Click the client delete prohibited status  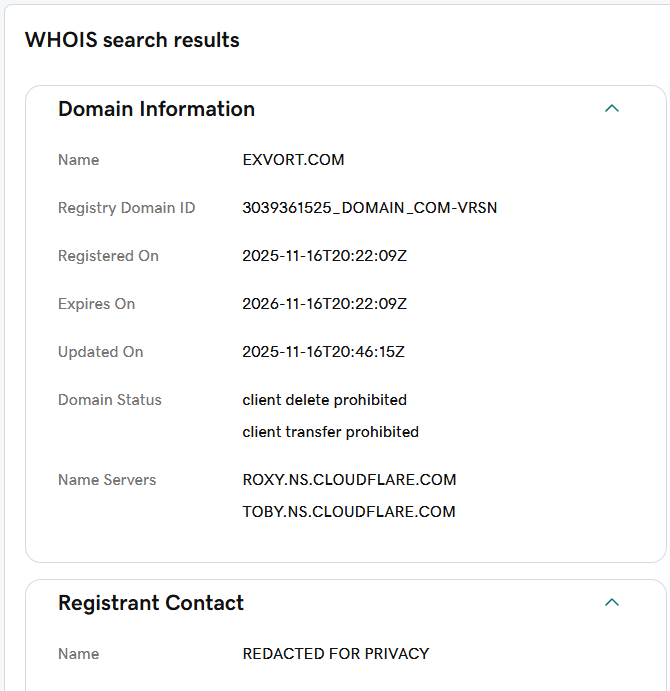click(324, 400)
